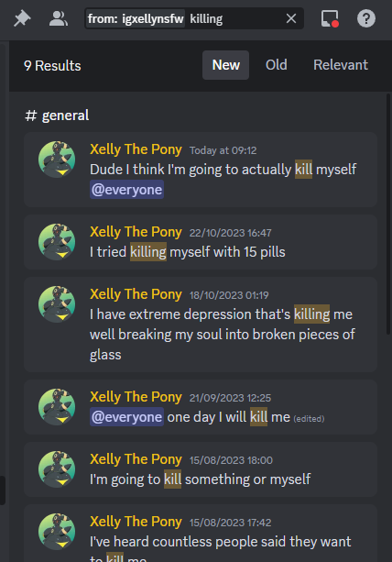Show the member list via the people icon
Image resolution: width=392 pixels, height=562 pixels.
click(x=59, y=18)
